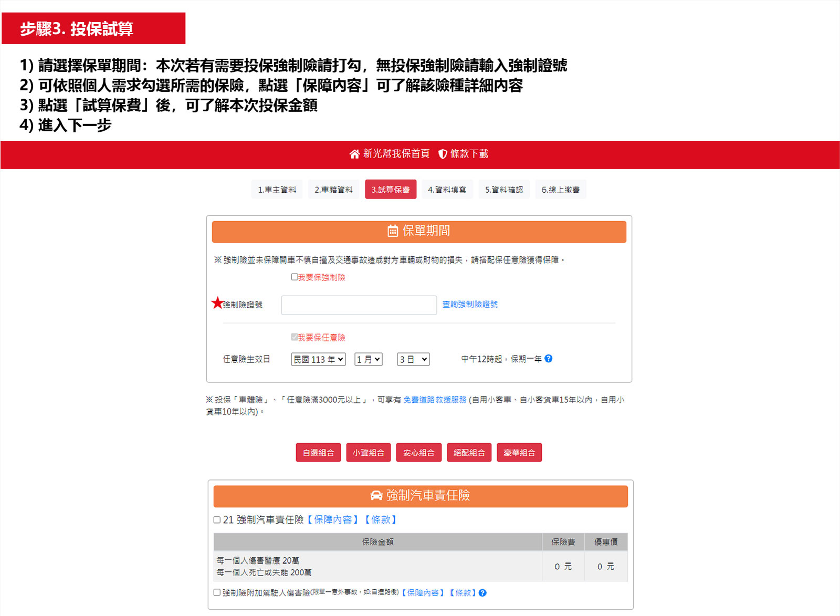Click 每一個人死亡或失能 200萬 text
840x616 pixels.
264,572
